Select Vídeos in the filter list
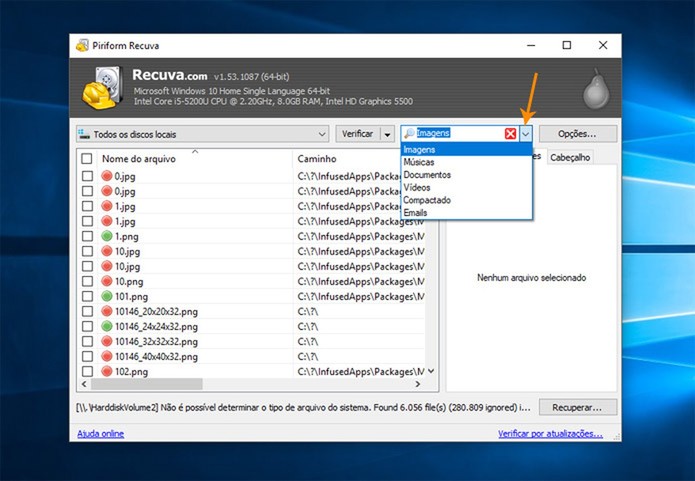 (466, 188)
